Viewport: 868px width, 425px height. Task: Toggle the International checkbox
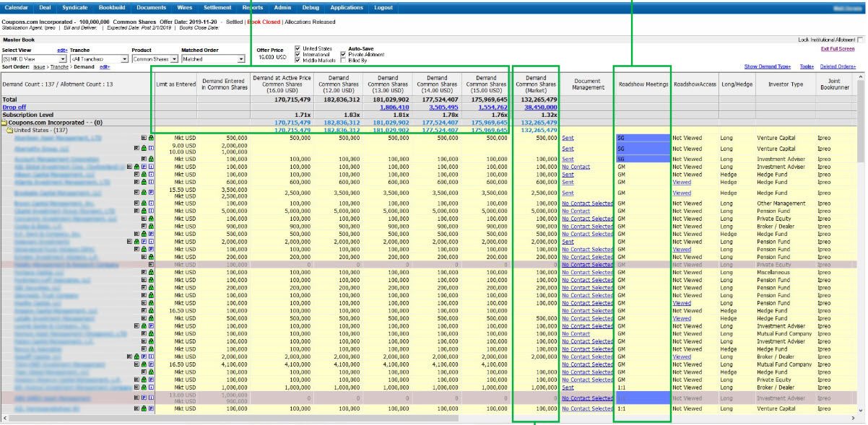point(298,54)
